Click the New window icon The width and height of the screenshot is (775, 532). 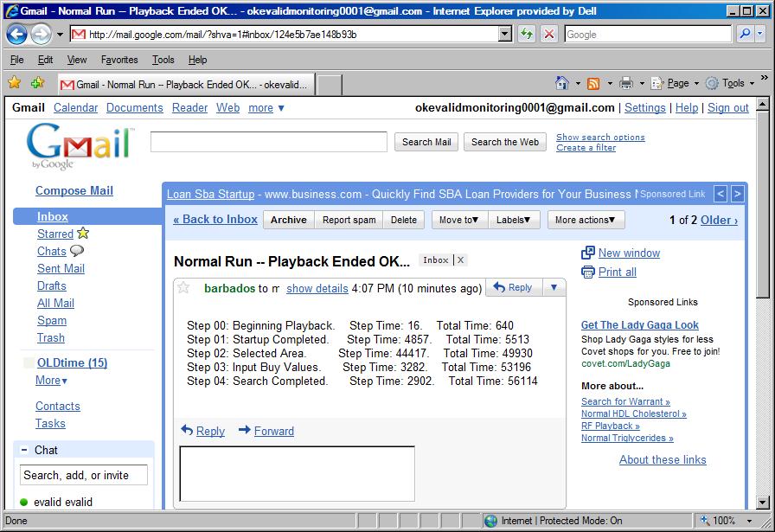point(587,253)
